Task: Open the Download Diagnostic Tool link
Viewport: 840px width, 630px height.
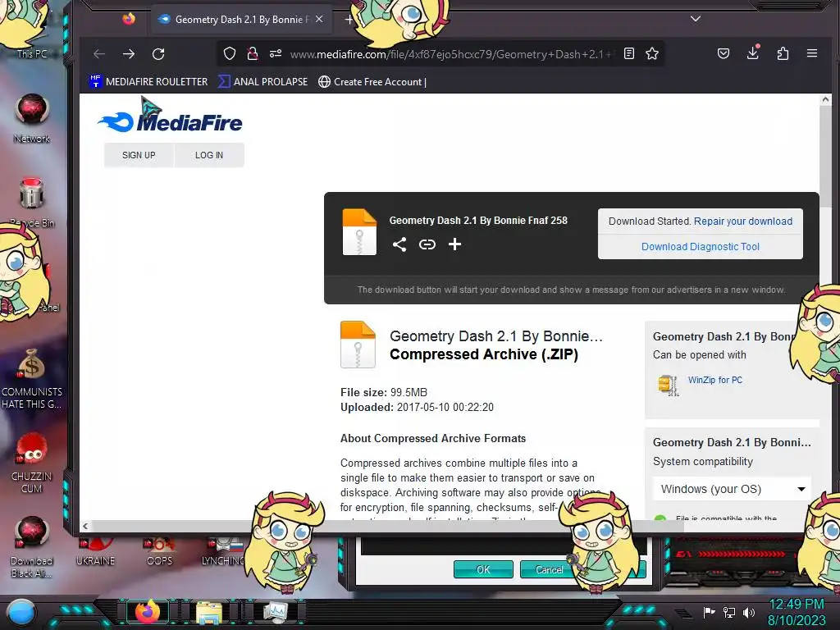Action: coord(701,246)
